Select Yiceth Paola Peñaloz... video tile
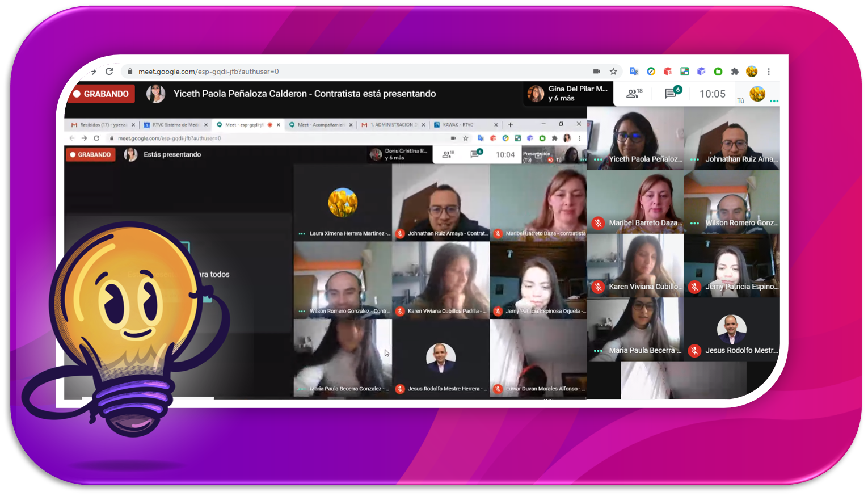 pos(635,138)
